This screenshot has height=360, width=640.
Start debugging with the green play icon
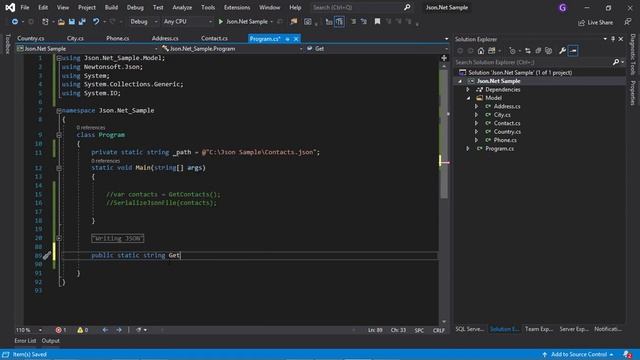pos(221,22)
